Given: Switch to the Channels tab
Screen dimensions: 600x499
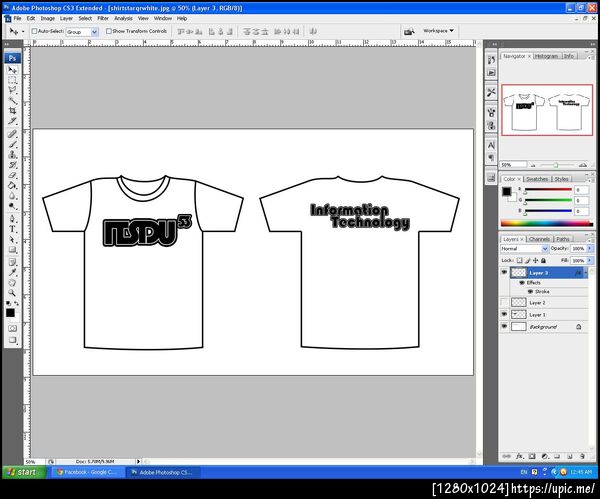Looking at the screenshot, I should coord(539,239).
